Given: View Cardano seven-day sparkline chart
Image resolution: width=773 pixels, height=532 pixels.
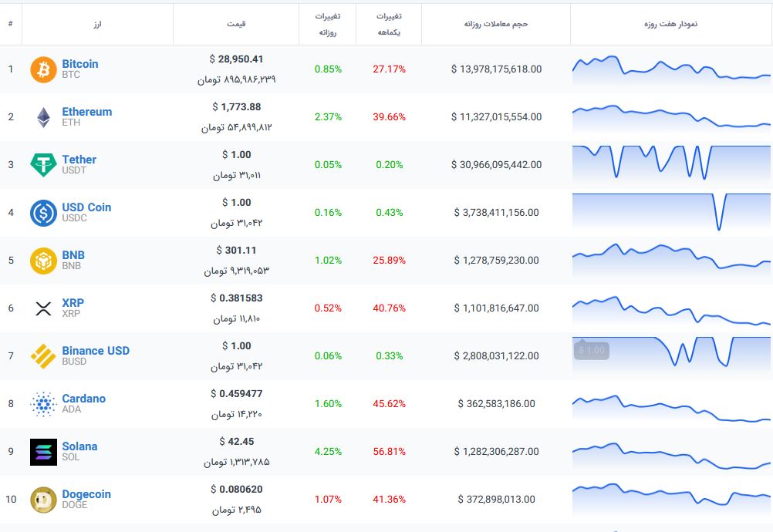Looking at the screenshot, I should point(671,409).
